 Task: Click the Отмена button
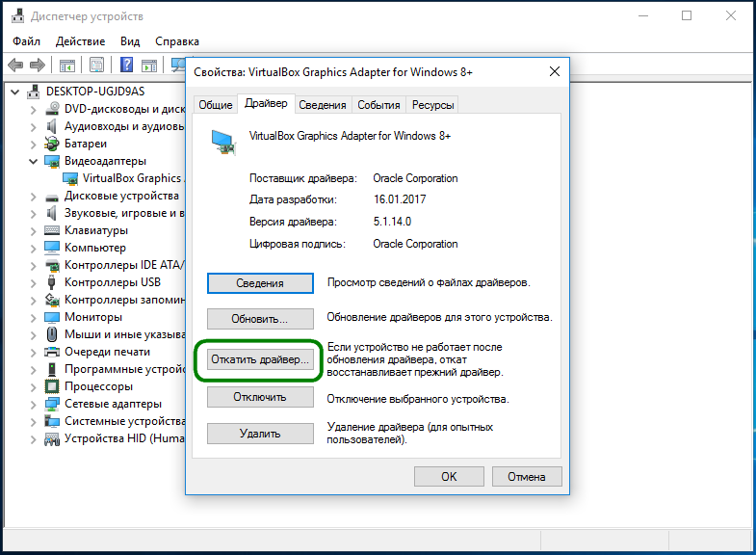point(527,476)
